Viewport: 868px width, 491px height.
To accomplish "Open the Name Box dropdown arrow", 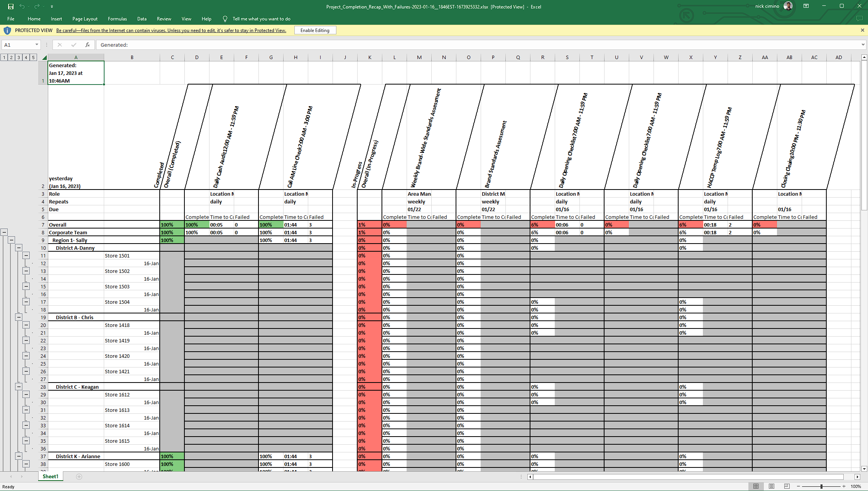I will [x=37, y=45].
